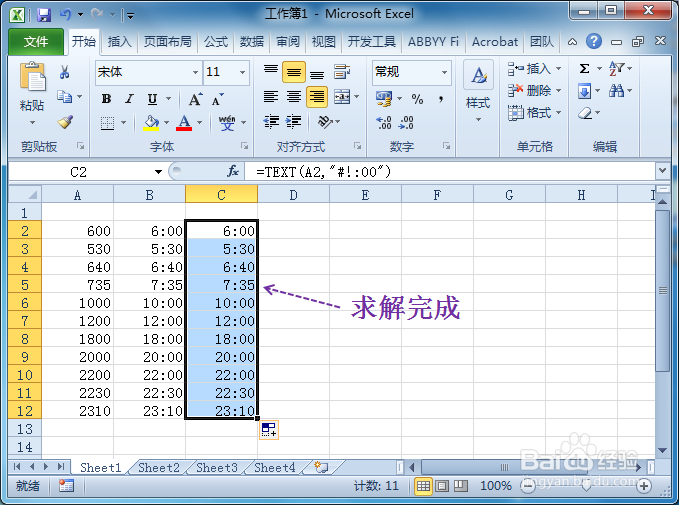The image size is (679, 505).
Task: Toggle Middle Align
Action: click(x=294, y=71)
